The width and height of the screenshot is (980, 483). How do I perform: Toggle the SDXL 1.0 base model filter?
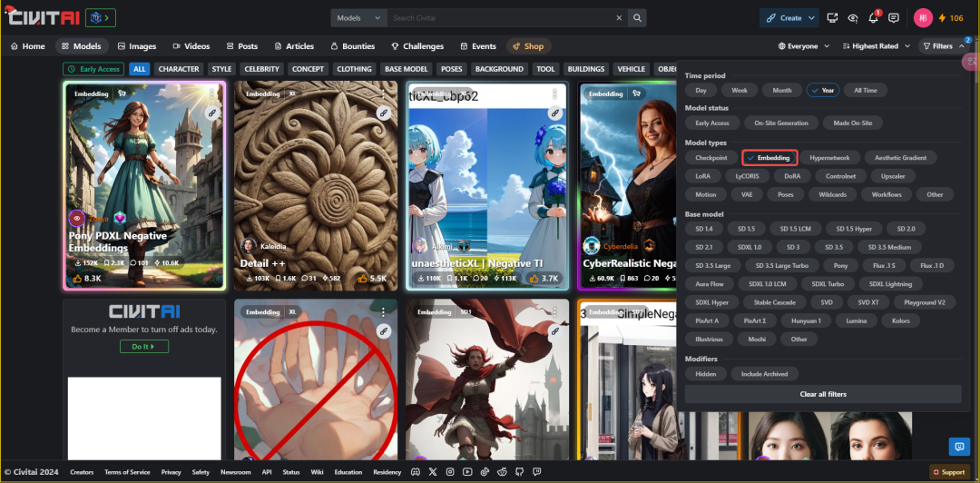tap(750, 247)
